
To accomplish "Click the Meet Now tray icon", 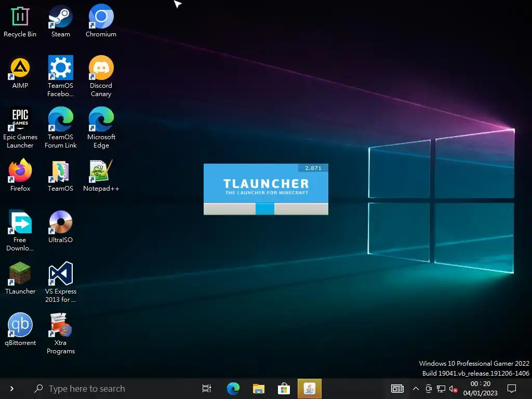I will [x=429, y=389].
